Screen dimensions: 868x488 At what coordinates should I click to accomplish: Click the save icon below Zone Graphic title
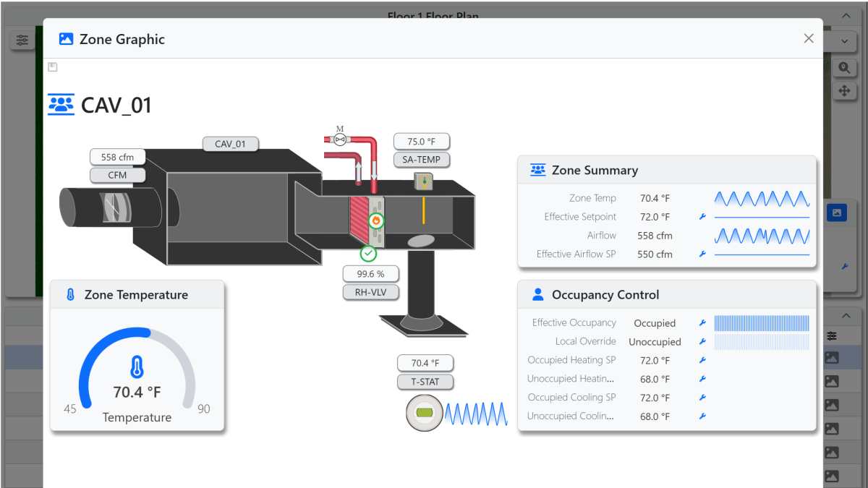(53, 67)
